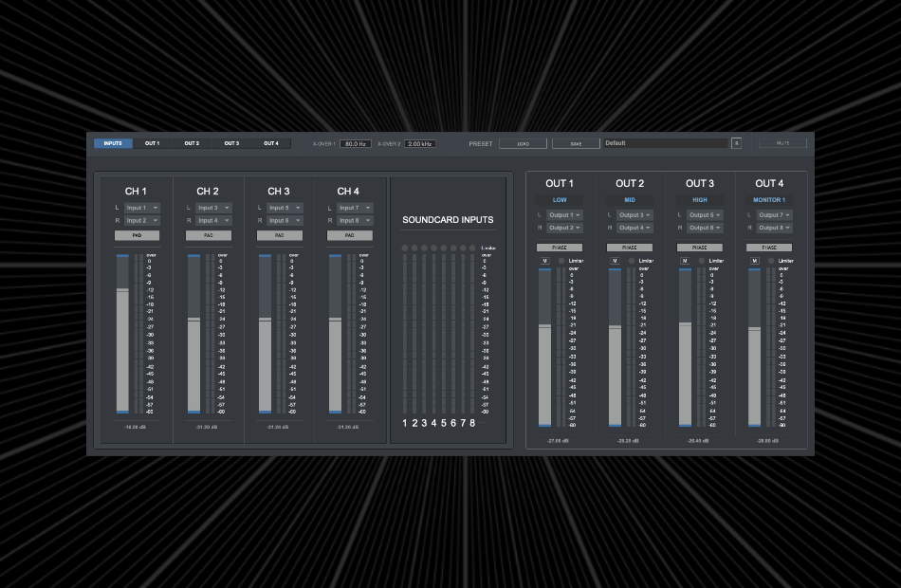Screen dimensions: 901x588
Task: Click the Default preset name field
Action: tap(665, 143)
